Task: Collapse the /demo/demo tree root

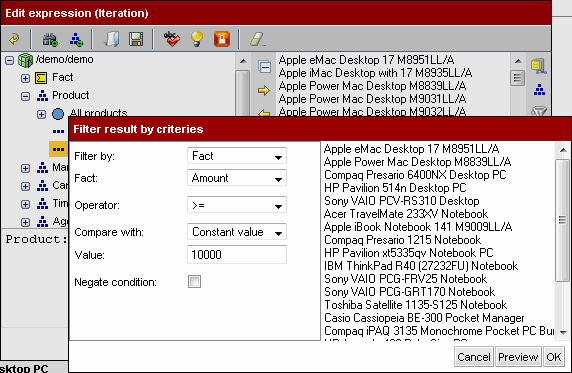Action: [x=9, y=60]
